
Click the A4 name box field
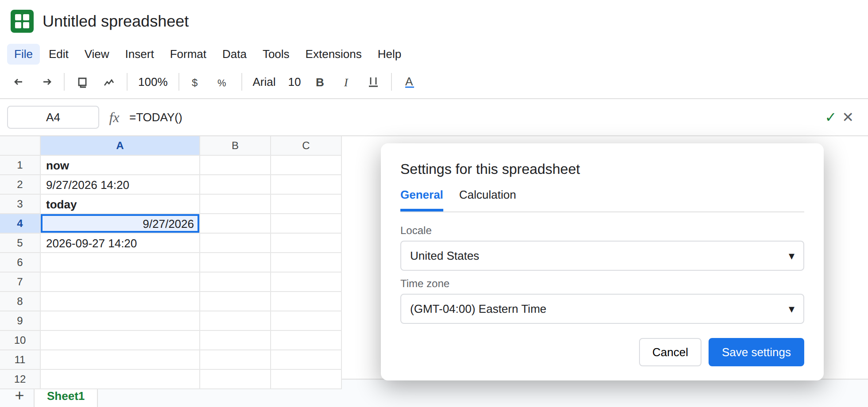point(53,117)
